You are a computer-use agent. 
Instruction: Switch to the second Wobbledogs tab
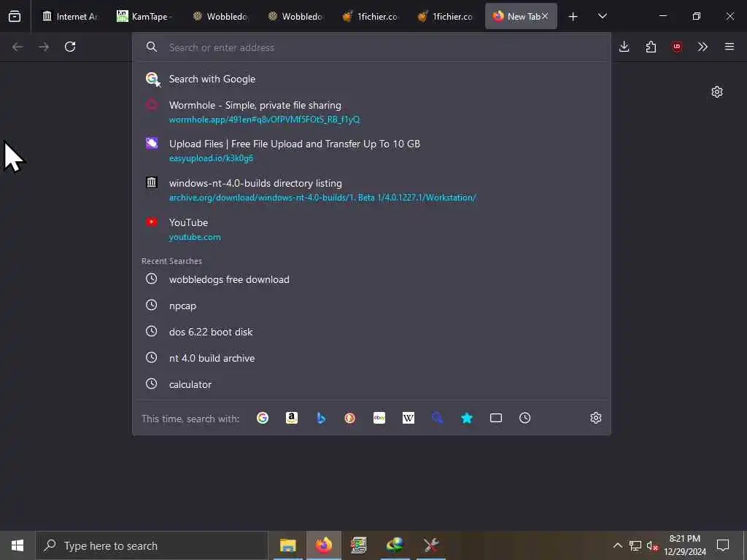tap(295, 16)
